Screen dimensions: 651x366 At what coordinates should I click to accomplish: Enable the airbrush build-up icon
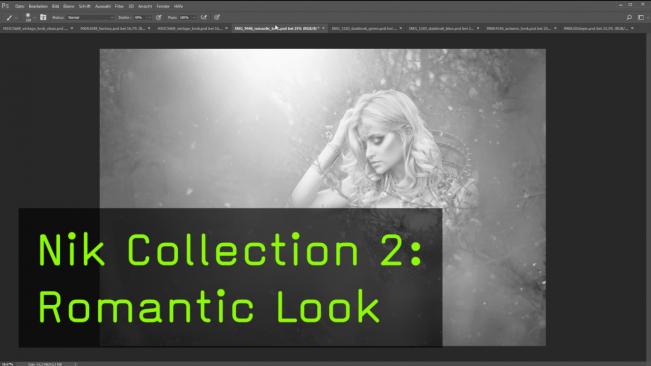click(x=203, y=17)
